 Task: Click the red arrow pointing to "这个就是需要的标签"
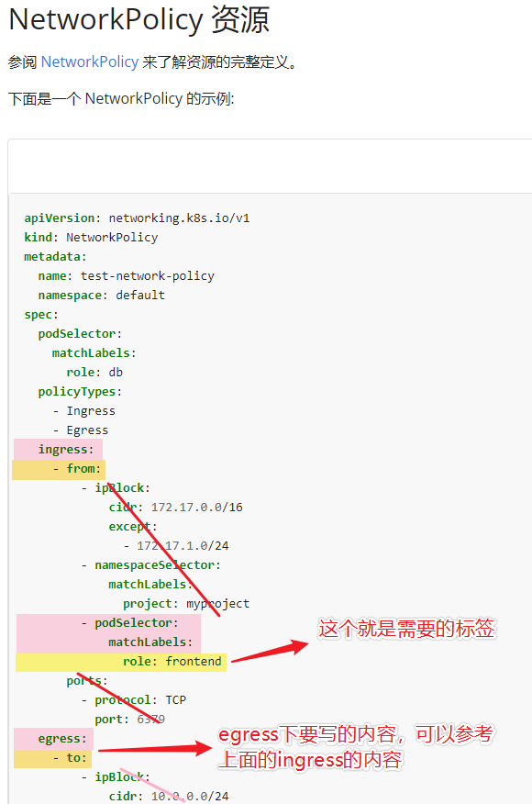270,650
